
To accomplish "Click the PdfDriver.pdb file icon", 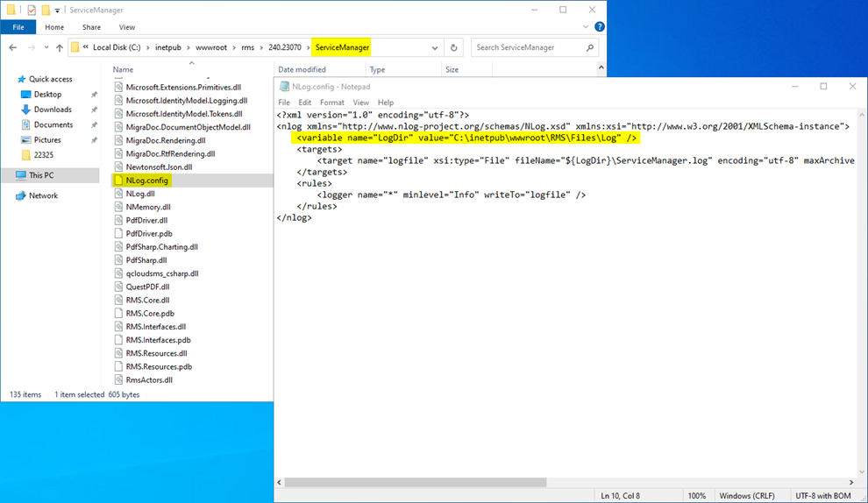I will (x=118, y=233).
